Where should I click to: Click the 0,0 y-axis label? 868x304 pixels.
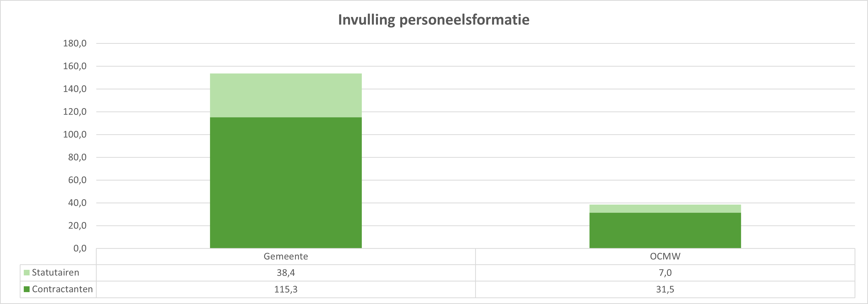pyautogui.click(x=80, y=248)
